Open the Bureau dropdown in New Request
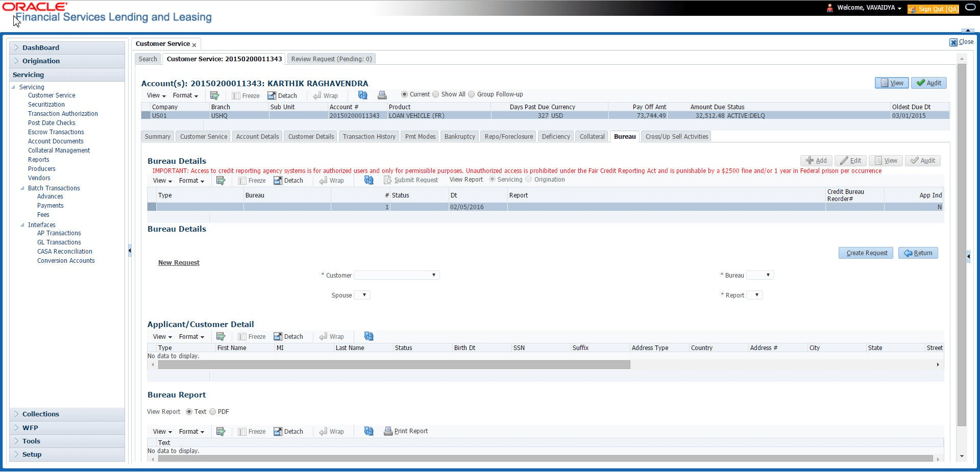The image size is (980, 472). [760, 275]
